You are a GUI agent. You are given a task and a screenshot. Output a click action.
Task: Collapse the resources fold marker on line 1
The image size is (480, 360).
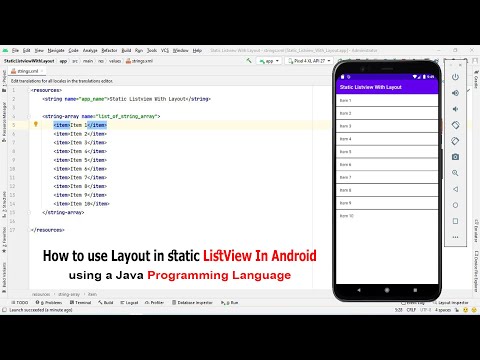tap(29, 90)
